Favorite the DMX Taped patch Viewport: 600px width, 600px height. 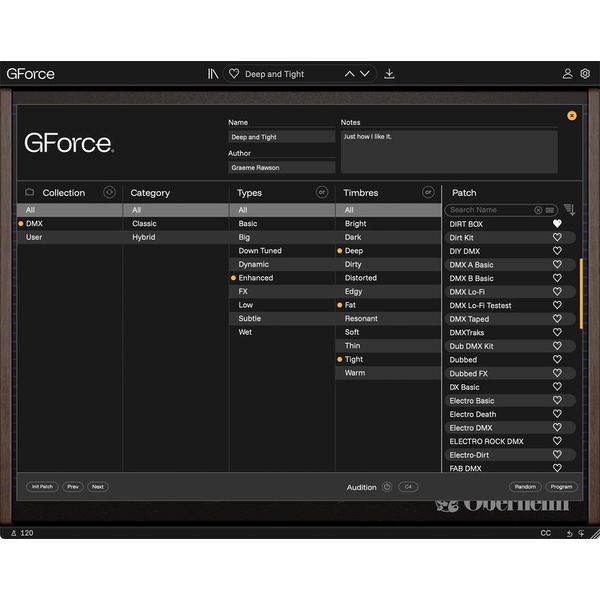[557, 319]
